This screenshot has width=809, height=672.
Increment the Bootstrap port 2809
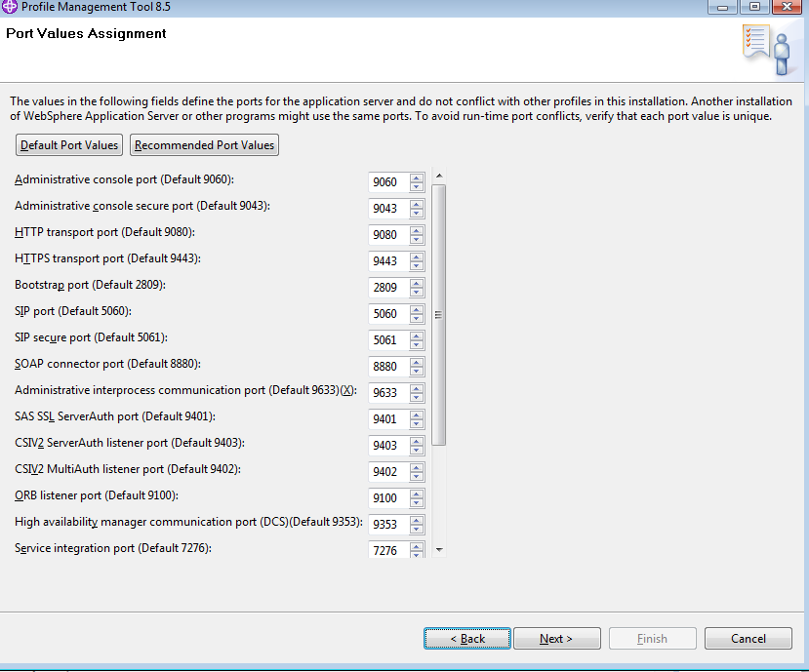coord(417,283)
